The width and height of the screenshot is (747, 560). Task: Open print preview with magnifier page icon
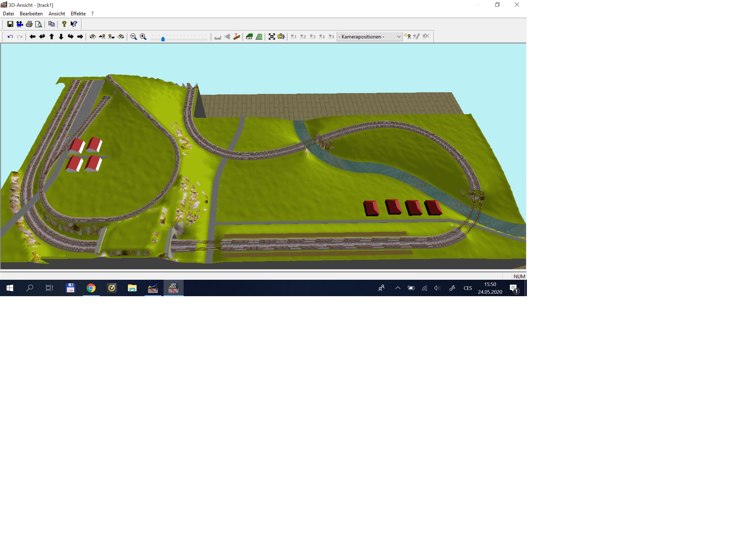(x=39, y=24)
